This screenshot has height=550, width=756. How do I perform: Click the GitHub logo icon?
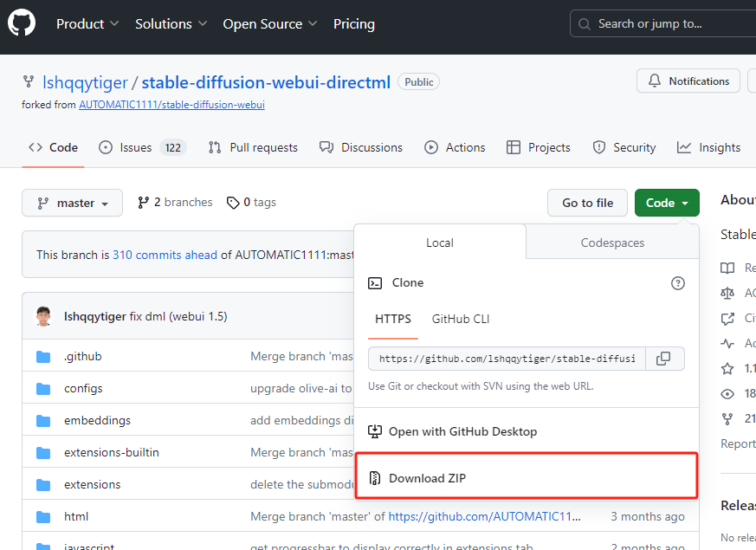click(22, 23)
